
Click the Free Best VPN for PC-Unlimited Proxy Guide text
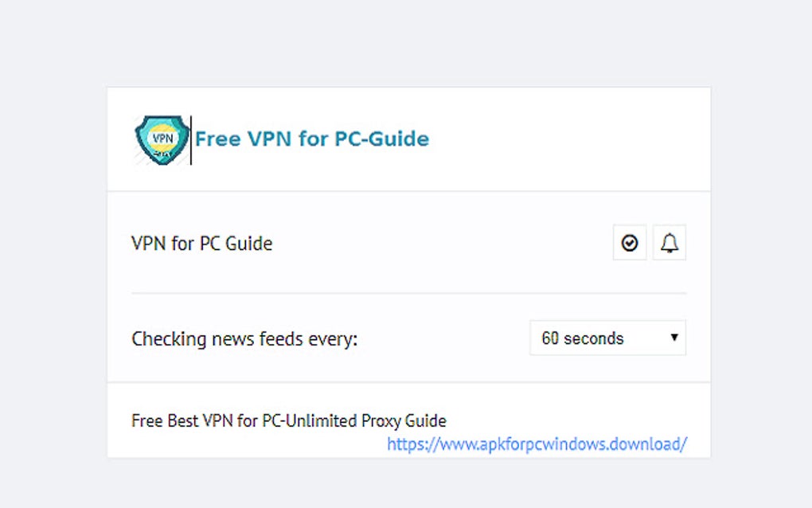pyautogui.click(x=288, y=420)
